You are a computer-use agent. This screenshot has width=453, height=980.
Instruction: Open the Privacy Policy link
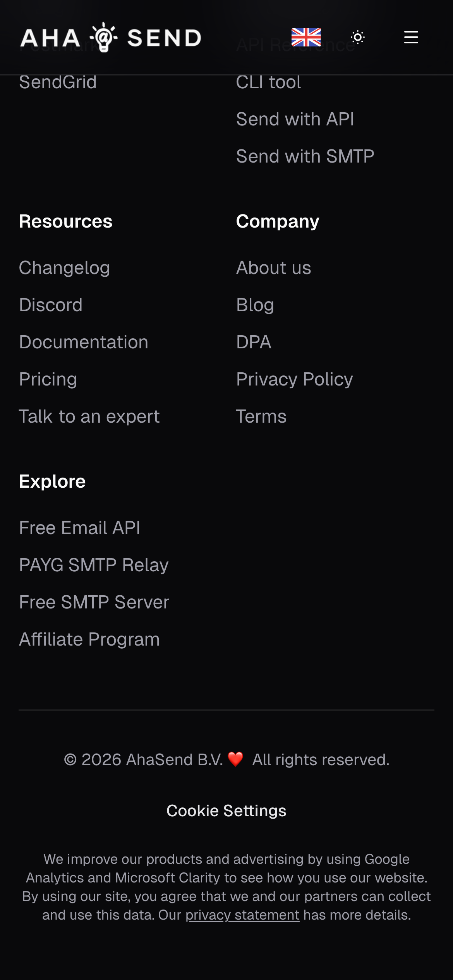pyautogui.click(x=294, y=379)
